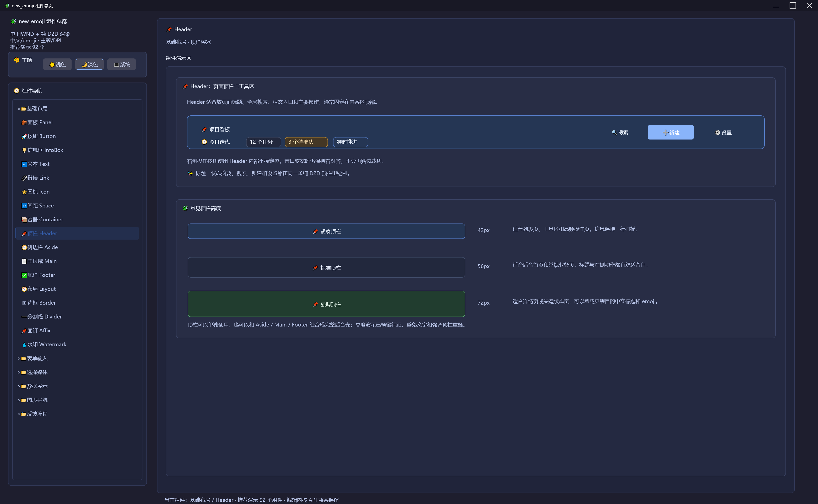The image size is (818, 504).
Task: Collapse the 基础布局 tree group
Action: [x=19, y=109]
